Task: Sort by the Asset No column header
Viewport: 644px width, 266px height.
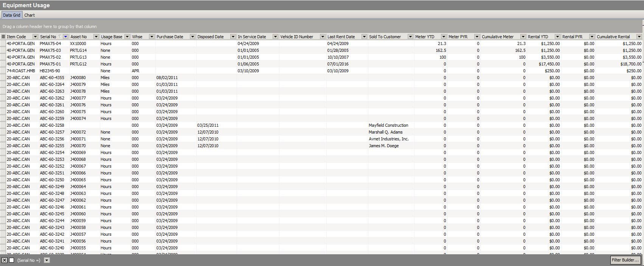Action: pyautogui.click(x=79, y=37)
